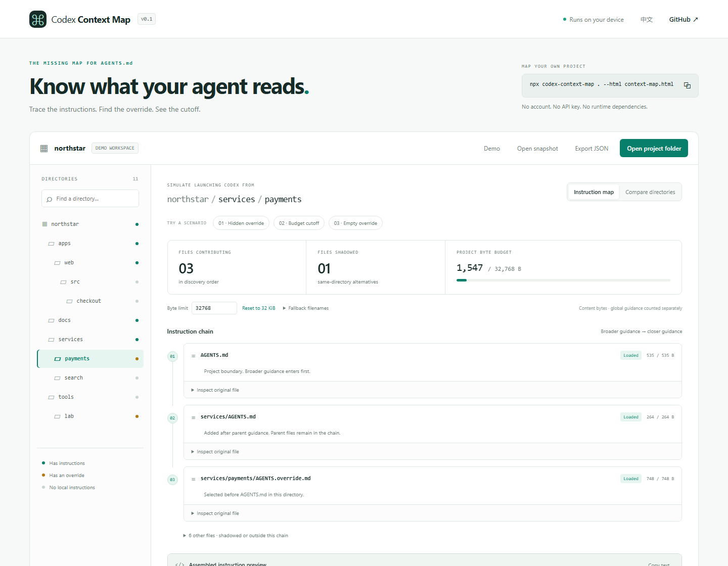Click the Loaded badge on AGENTS.md
728x566 pixels.
click(x=631, y=355)
